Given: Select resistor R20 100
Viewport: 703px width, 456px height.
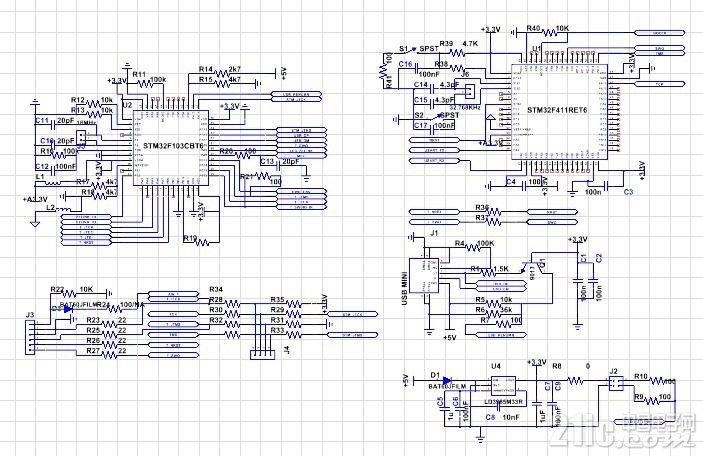Looking at the screenshot, I should [243, 156].
